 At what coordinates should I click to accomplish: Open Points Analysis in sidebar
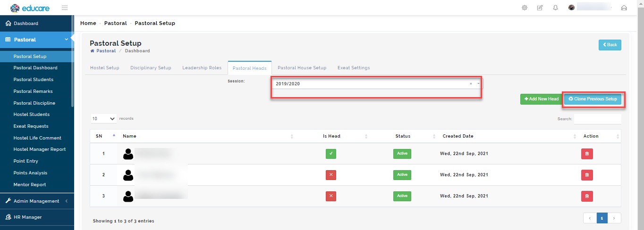click(31, 173)
